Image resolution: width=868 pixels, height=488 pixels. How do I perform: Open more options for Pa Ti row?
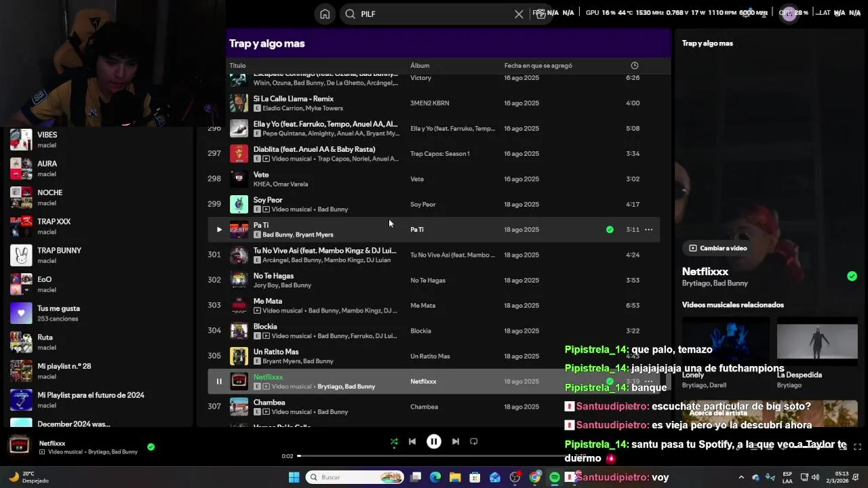[x=648, y=230]
